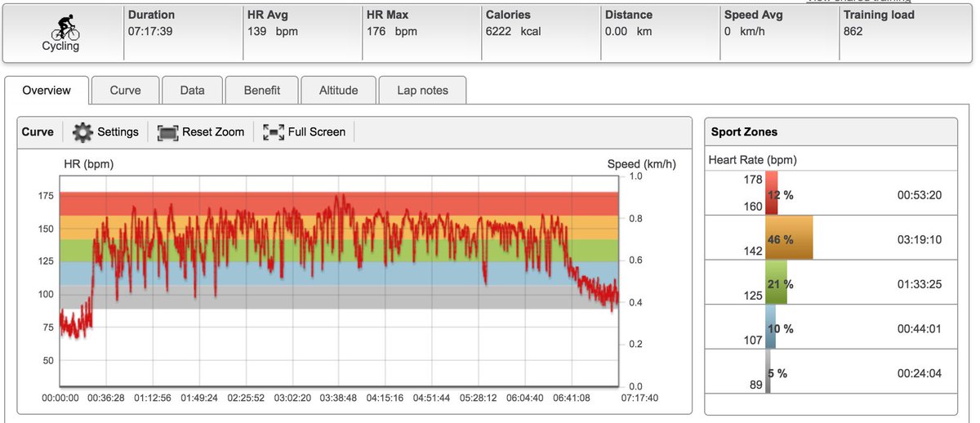Click the Reset Zoom label
The width and height of the screenshot is (980, 423).
[x=213, y=132]
